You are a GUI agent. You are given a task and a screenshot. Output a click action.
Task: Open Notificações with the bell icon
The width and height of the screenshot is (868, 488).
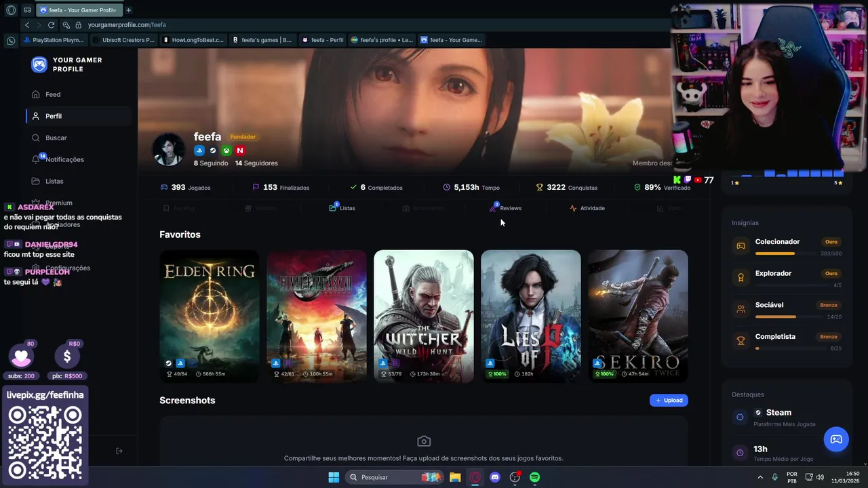tap(58, 159)
